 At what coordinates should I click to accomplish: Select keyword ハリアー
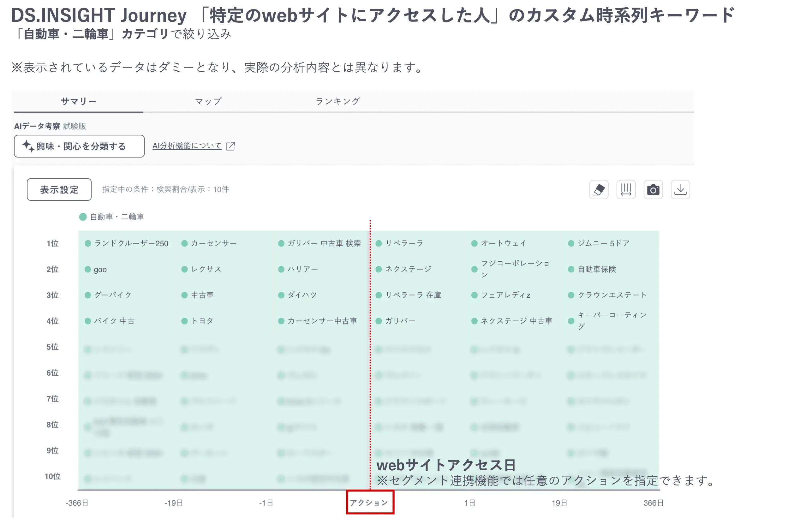(x=303, y=269)
